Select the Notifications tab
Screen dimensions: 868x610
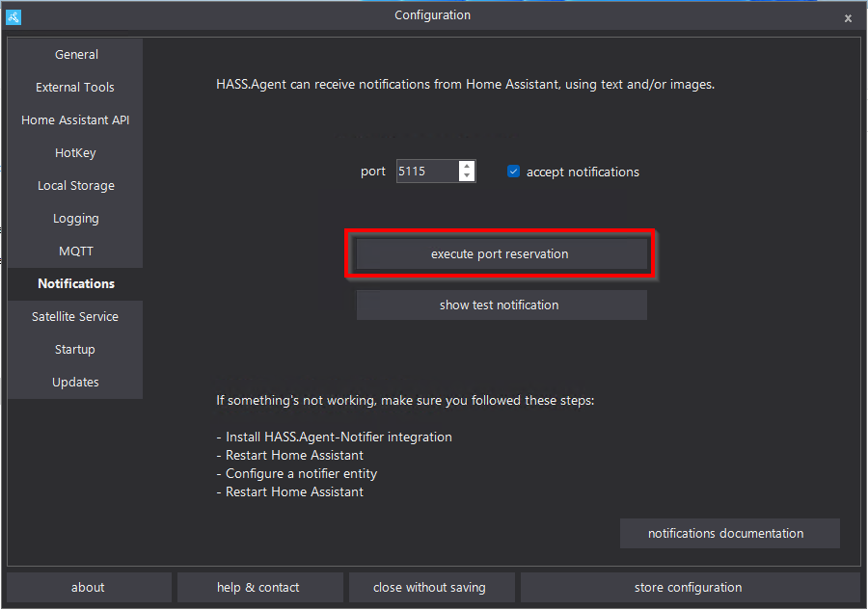pos(76,283)
